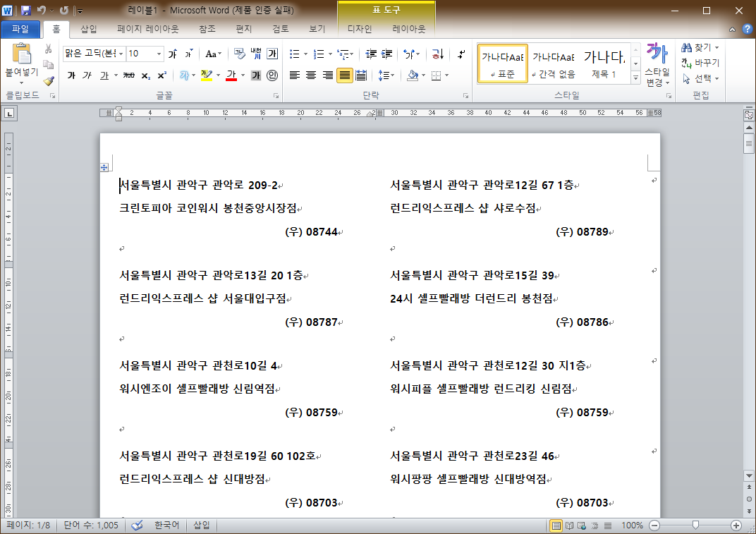Viewport: 756px width, 534px height.
Task: Save the document with the floppy disk icon
Action: point(26,10)
